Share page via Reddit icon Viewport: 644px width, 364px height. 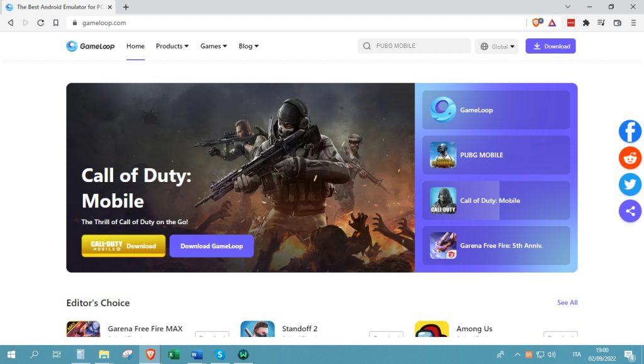point(630,158)
